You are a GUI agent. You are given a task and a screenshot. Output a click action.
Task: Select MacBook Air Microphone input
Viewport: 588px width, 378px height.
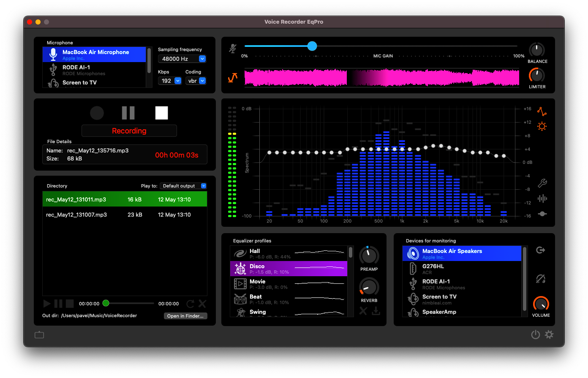tap(94, 54)
